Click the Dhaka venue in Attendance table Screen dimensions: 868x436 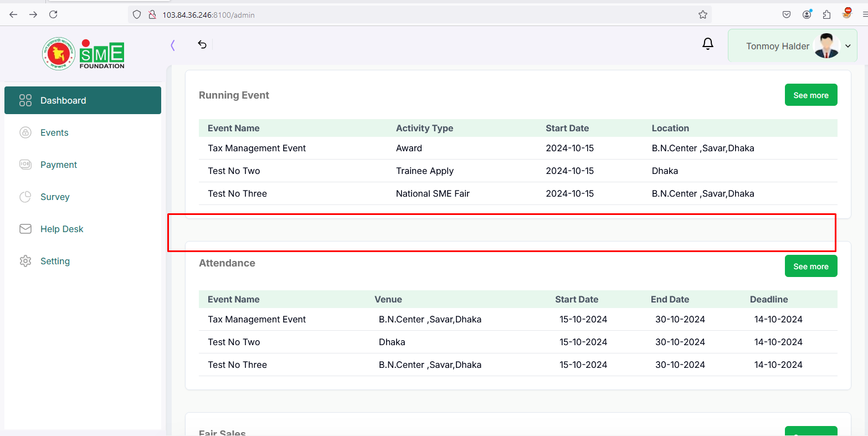[392, 342]
